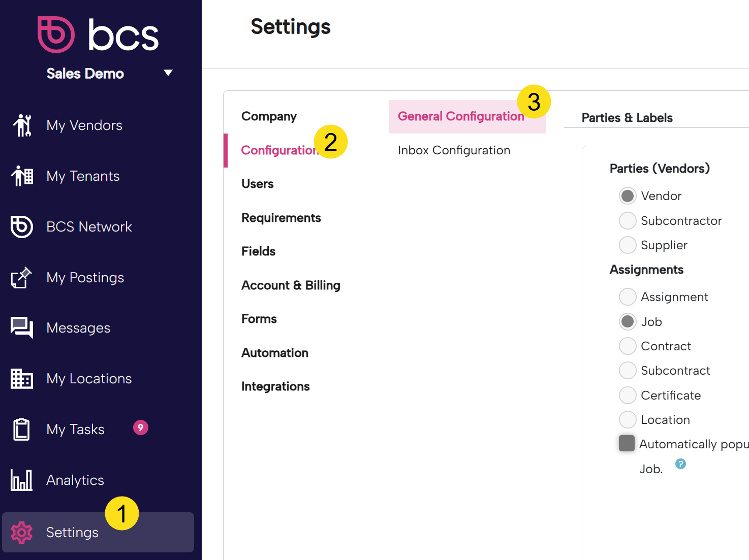Go to the Requirements settings section
This screenshot has height=560, width=749.
(x=281, y=218)
